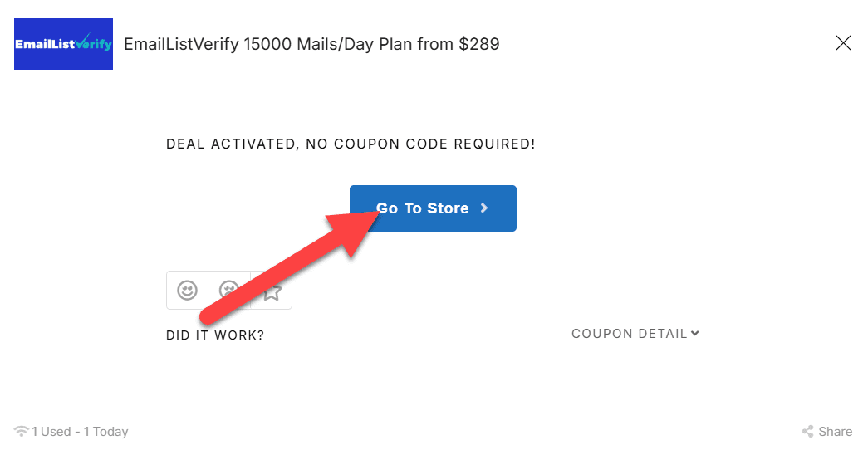Click the red arrow annotation
This screenshot has width=868, height=460.
[x=289, y=267]
